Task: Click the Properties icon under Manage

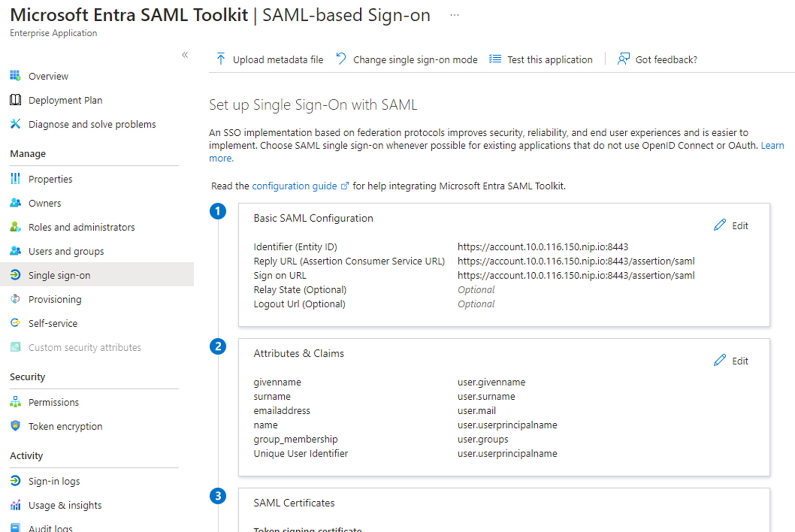Action: tap(15, 178)
